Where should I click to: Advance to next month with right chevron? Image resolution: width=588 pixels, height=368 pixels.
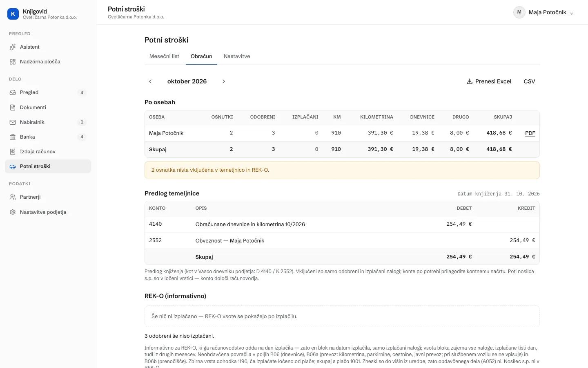click(x=224, y=81)
